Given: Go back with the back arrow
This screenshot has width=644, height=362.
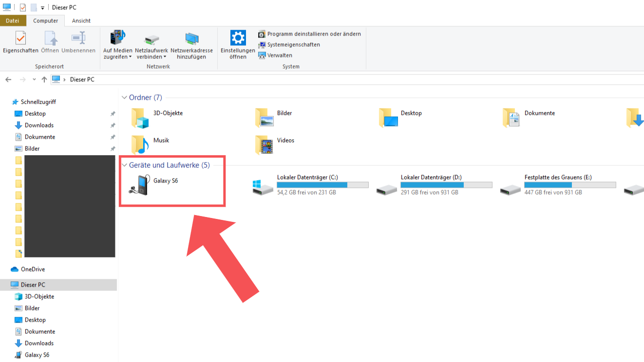Looking at the screenshot, I should pos(8,79).
